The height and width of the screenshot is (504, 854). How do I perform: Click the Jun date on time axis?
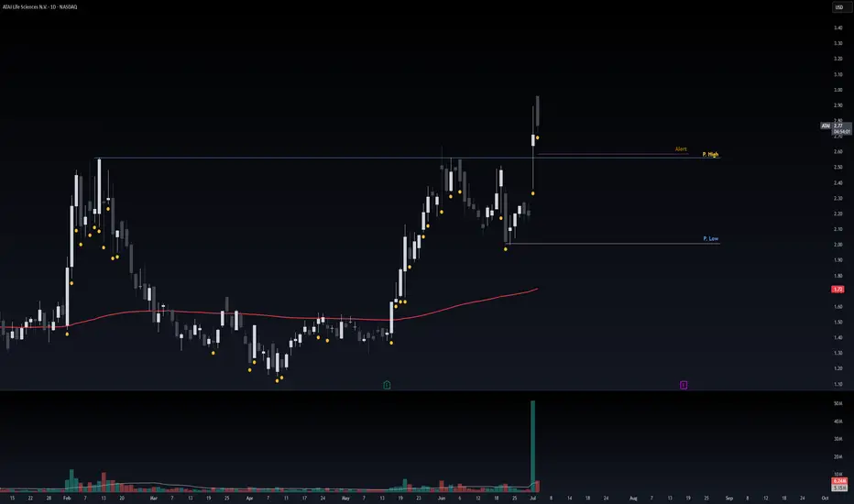point(441,498)
